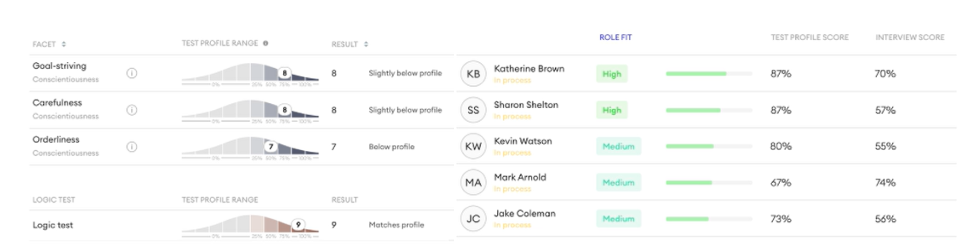Open candidate Katherine Brown's name link
The height and width of the screenshot is (245, 980).
click(x=529, y=69)
